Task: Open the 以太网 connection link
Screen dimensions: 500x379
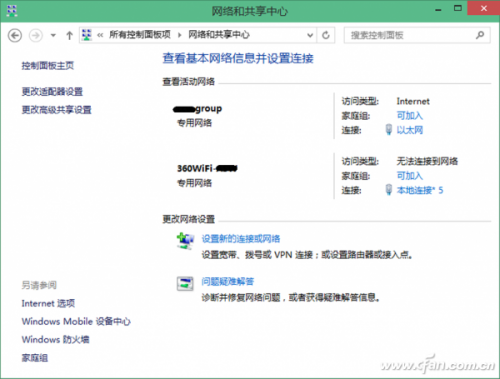Action: (410, 130)
